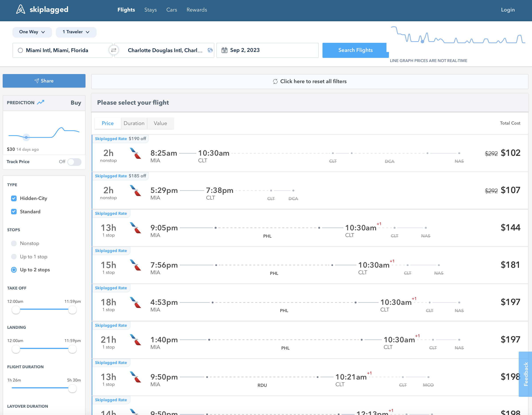This screenshot has width=532, height=415.
Task: Click the destination airport edit icon
Action: 210,50
